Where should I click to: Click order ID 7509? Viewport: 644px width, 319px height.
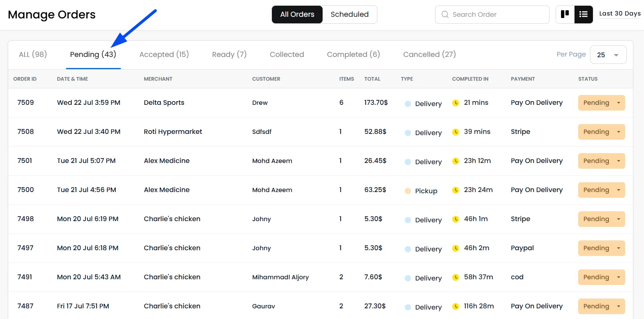[x=25, y=102]
